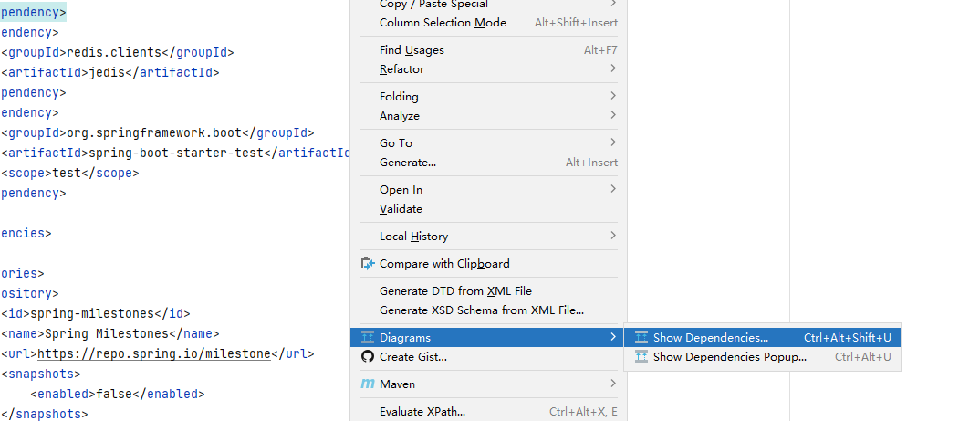Click the GitHub icon beside Create Gist
980x421 pixels.
point(368,357)
